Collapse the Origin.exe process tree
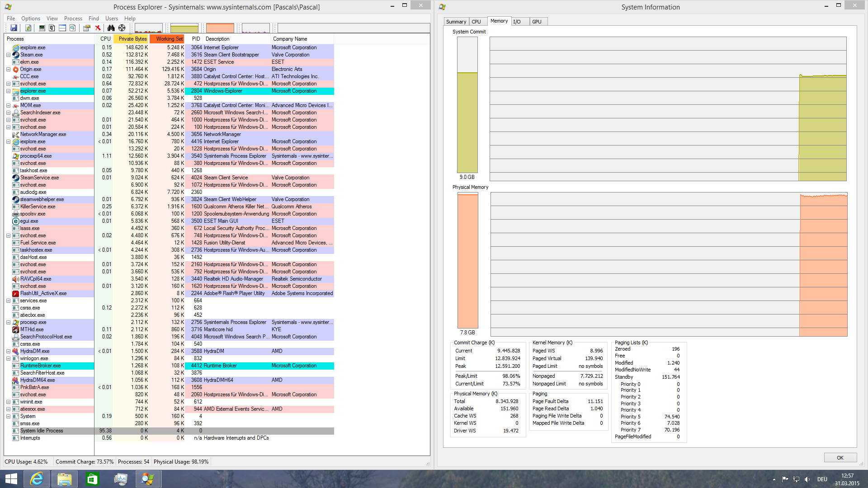 click(x=8, y=69)
